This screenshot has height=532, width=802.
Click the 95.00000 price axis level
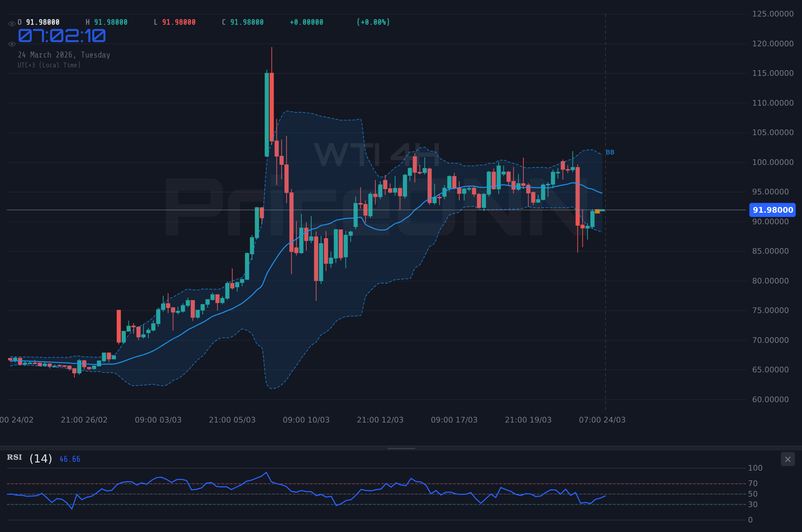click(x=771, y=192)
